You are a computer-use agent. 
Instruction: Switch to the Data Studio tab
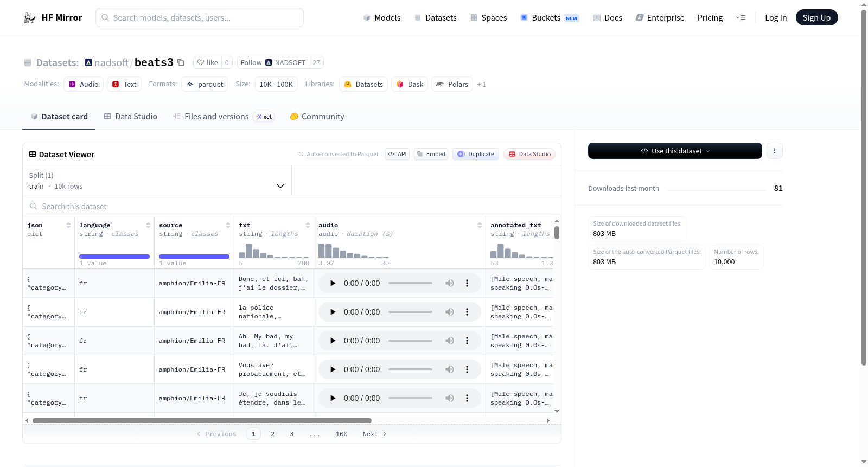coord(131,117)
